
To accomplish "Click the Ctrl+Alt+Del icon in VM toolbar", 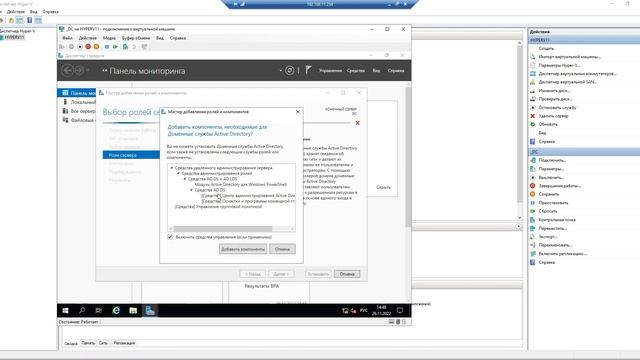I will [x=62, y=47].
